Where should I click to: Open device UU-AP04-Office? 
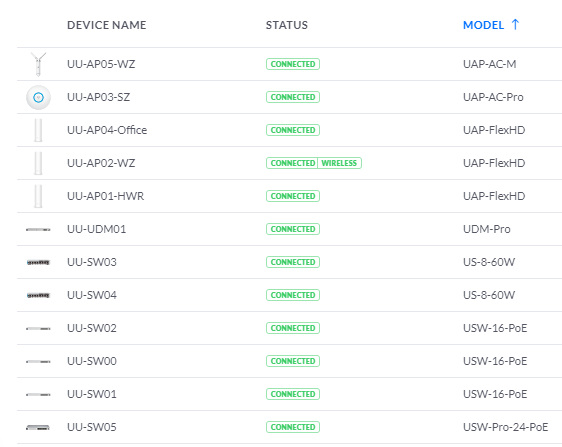tap(107, 130)
